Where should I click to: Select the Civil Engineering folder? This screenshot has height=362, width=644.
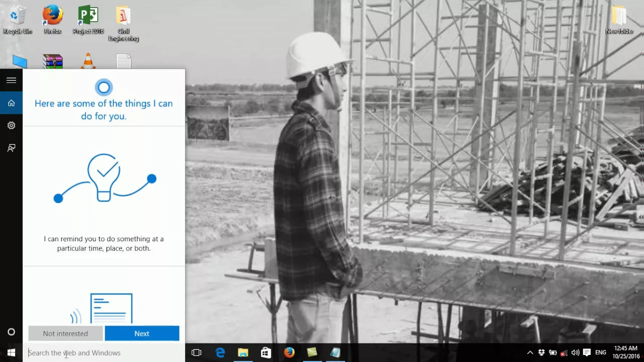click(x=123, y=24)
